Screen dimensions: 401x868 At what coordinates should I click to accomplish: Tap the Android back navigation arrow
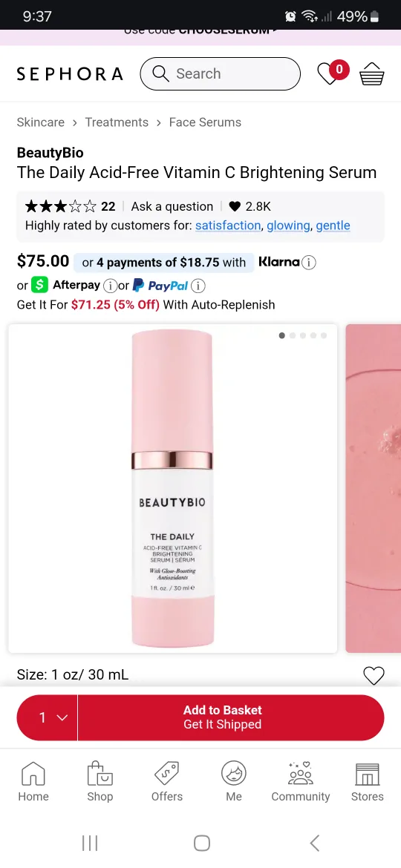(314, 843)
